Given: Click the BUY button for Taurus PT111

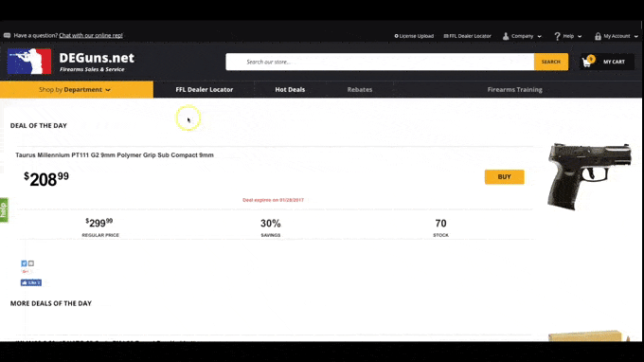Looking at the screenshot, I should click(x=505, y=177).
